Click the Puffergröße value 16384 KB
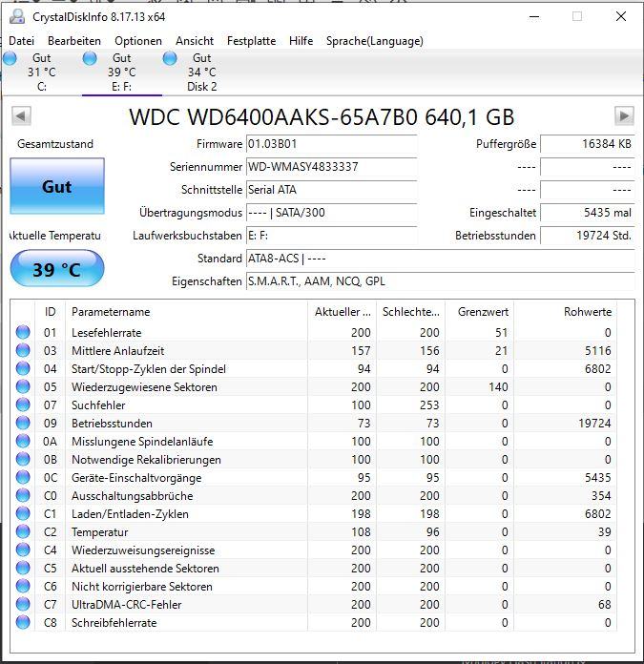 [x=588, y=144]
